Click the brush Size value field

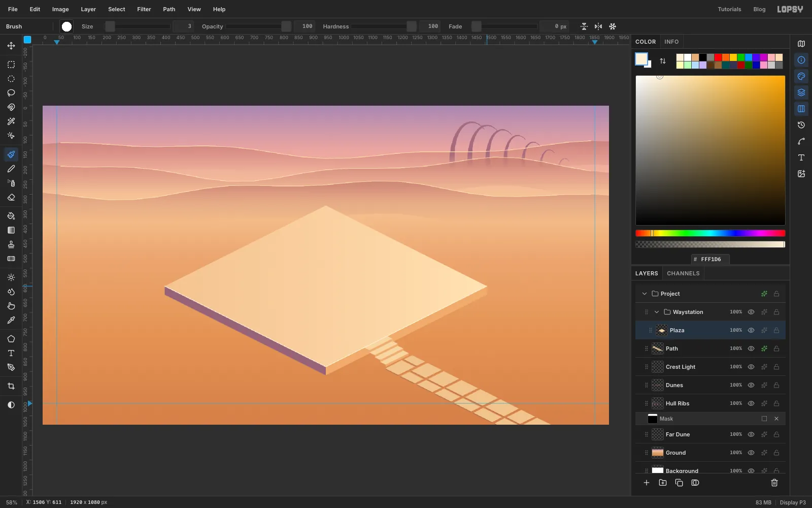pos(184,26)
